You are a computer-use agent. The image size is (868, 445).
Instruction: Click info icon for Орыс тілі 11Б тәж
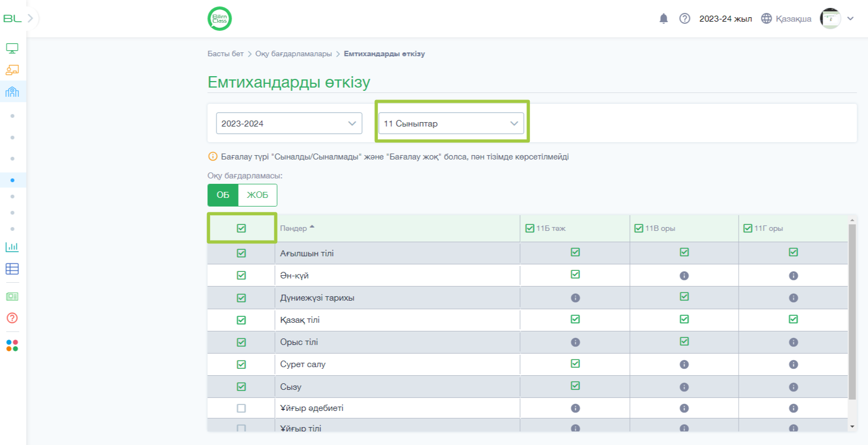575,342
